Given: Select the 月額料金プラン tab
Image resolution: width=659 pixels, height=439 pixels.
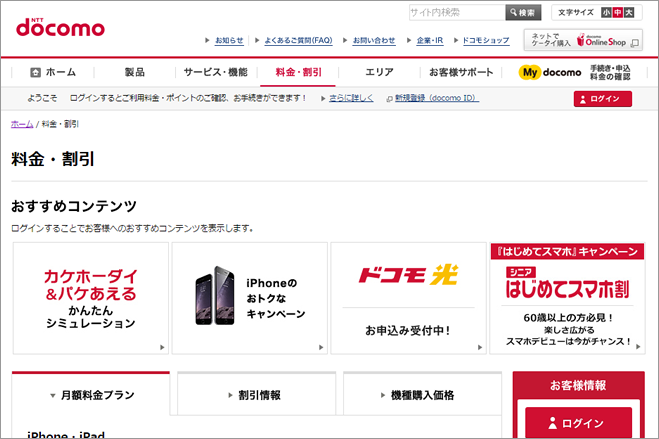Looking at the screenshot, I should click(91, 394).
